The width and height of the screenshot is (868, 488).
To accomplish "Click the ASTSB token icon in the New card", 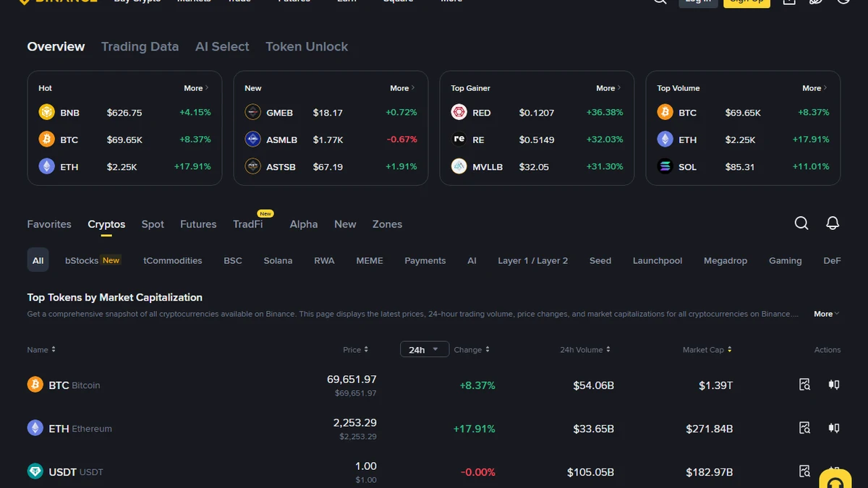I will (252, 166).
